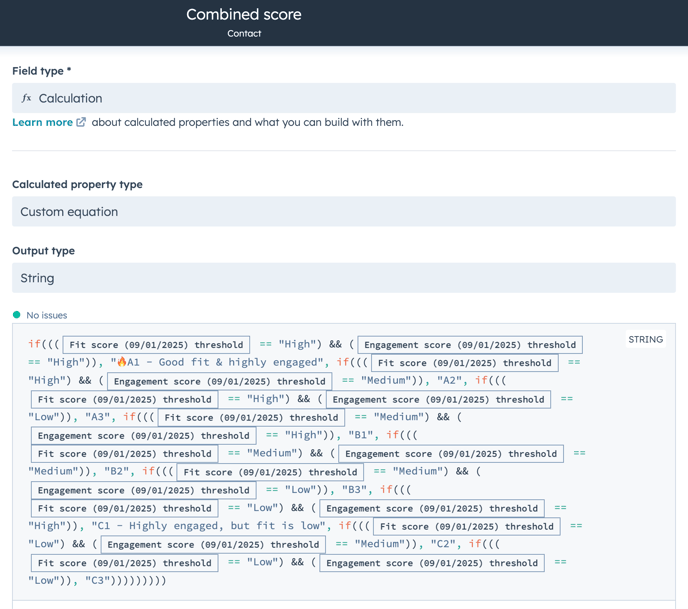Screen dimensions: 688x609
Task: Click the "C1 - Highly engaged" string text
Action: 154,526
